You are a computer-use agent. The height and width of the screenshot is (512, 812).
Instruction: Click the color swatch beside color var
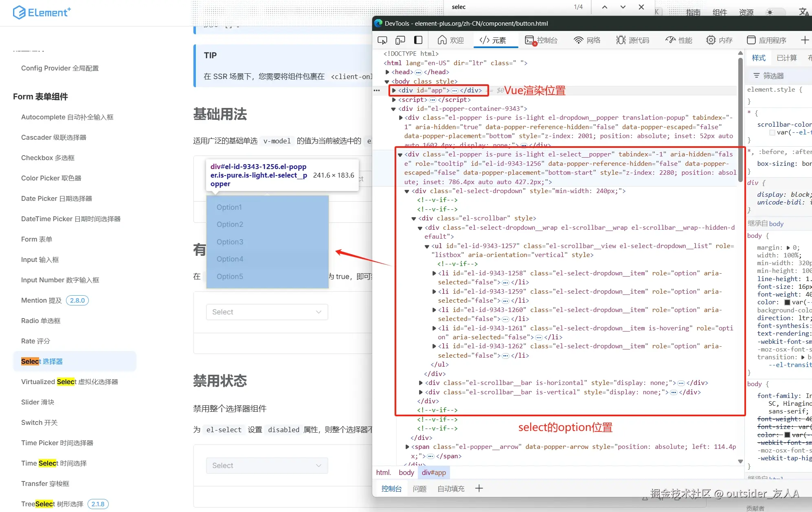787,302
